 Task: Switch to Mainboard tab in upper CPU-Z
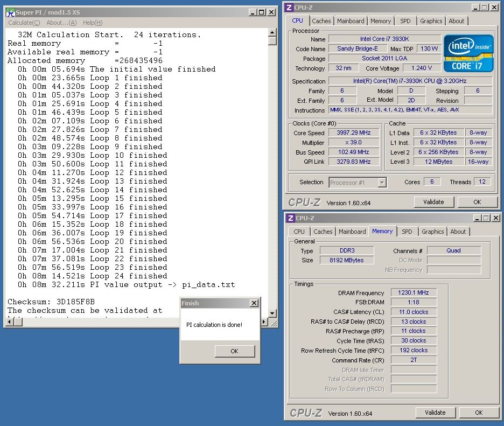[351, 21]
